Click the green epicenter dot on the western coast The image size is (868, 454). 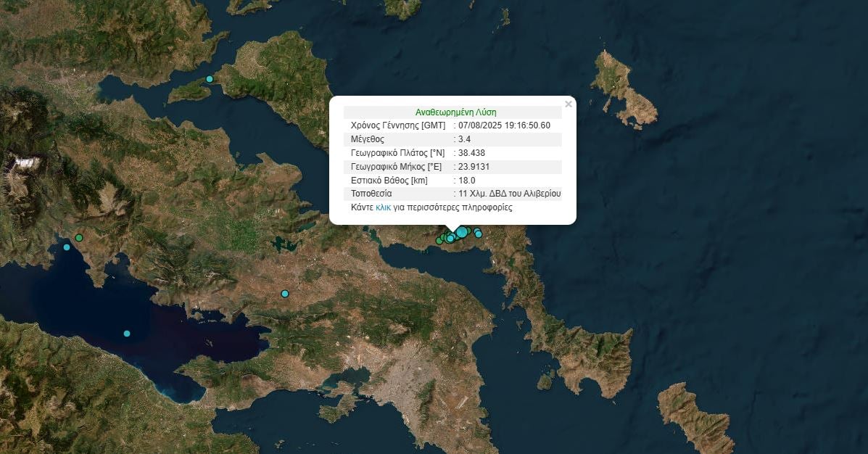click(78, 237)
